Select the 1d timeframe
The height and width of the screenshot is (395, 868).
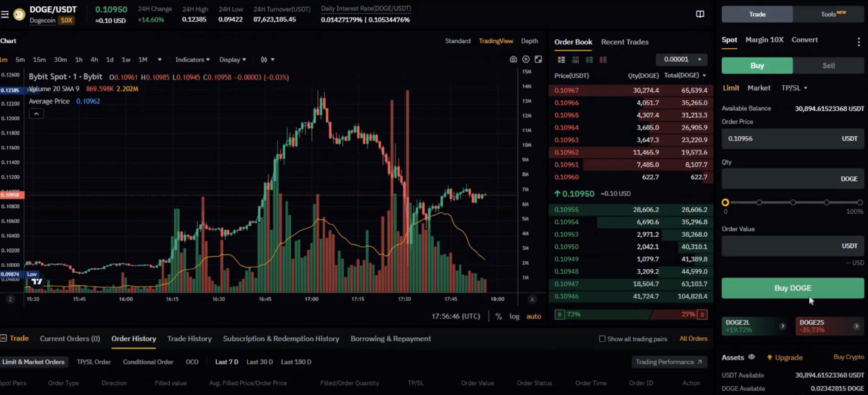110,60
